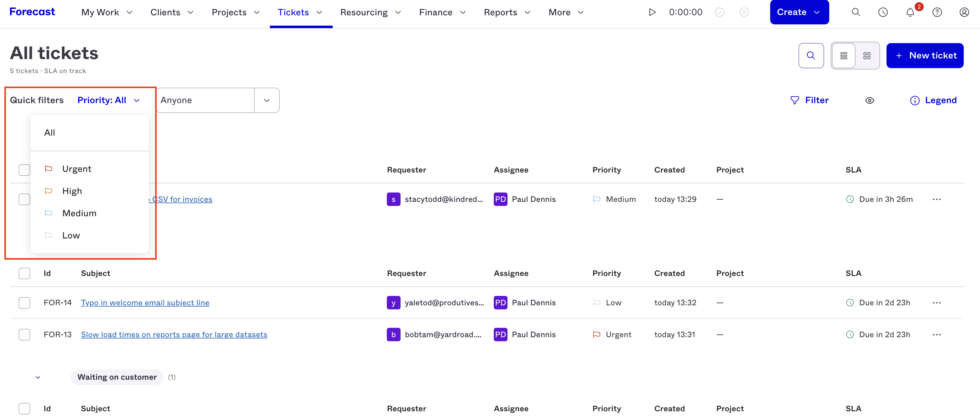This screenshot has width=980, height=420.
Task: Toggle select-all checkbox in Waiting on customer table
Action: [x=24, y=409]
